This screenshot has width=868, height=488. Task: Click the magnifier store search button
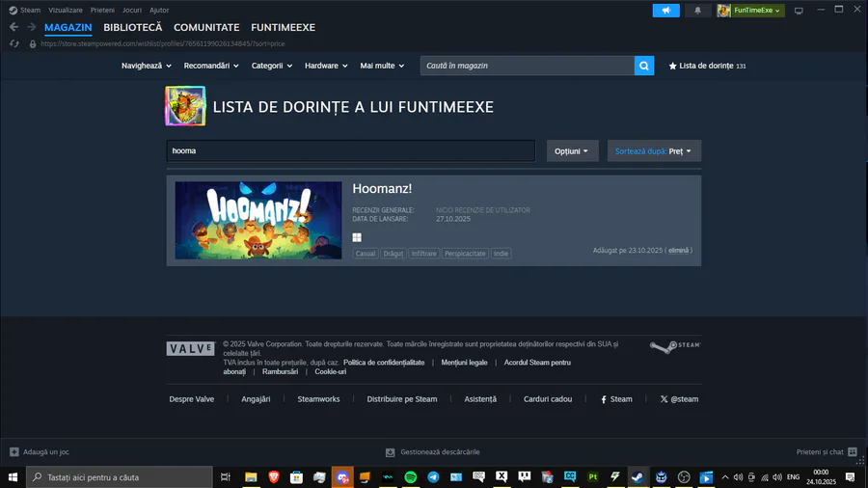[x=644, y=66]
